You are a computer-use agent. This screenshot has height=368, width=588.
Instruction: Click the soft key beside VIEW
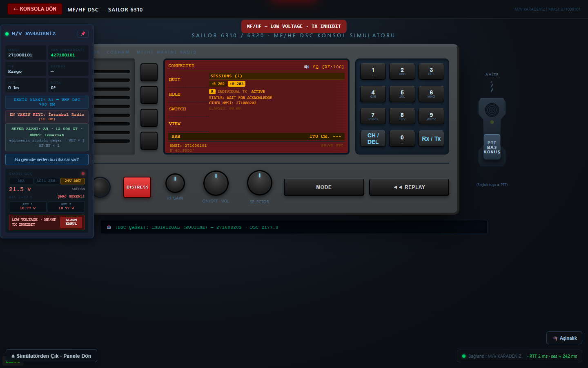[x=149, y=141]
